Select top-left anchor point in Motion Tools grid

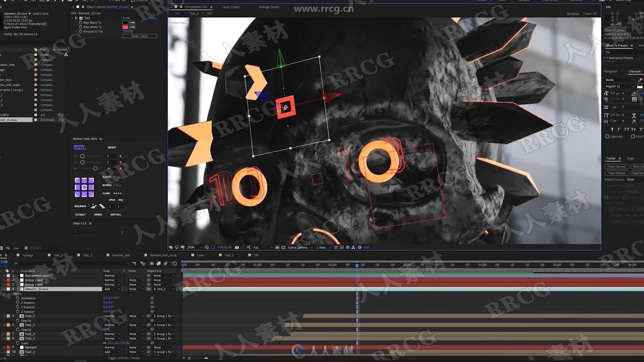coord(77,180)
